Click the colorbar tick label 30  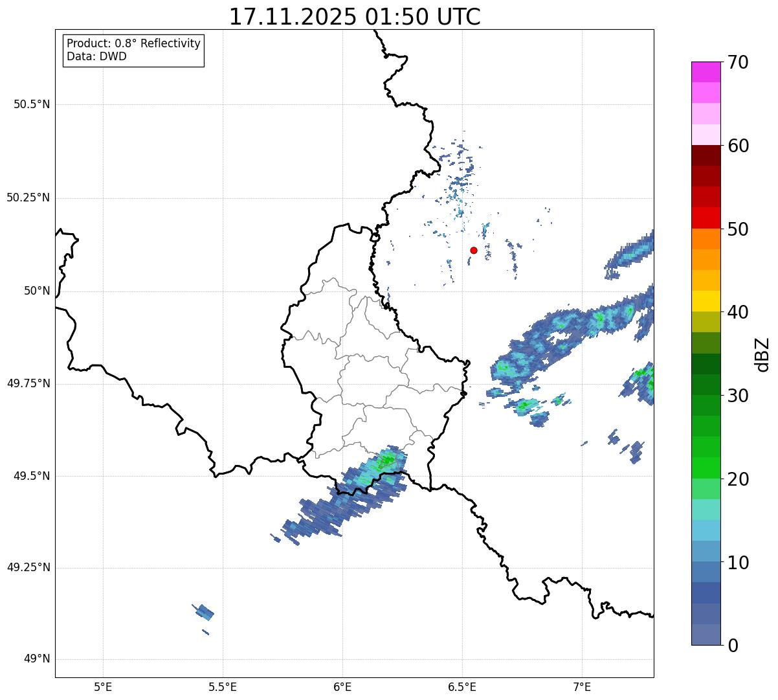coord(738,396)
